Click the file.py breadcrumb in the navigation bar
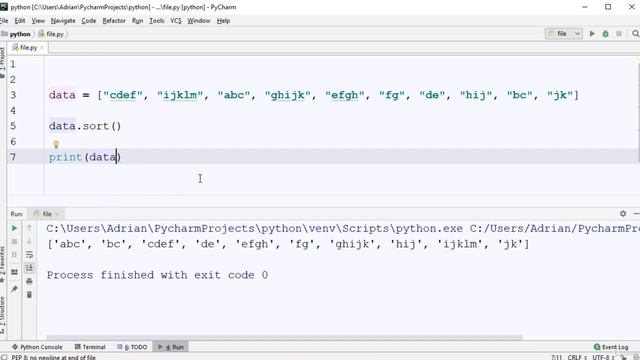Screen dimensions: 640x360 pyautogui.click(x=52, y=34)
